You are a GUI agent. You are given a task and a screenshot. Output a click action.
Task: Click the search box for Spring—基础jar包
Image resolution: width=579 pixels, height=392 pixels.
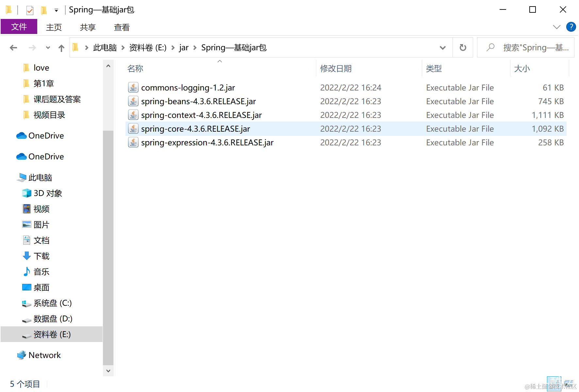pyautogui.click(x=525, y=48)
